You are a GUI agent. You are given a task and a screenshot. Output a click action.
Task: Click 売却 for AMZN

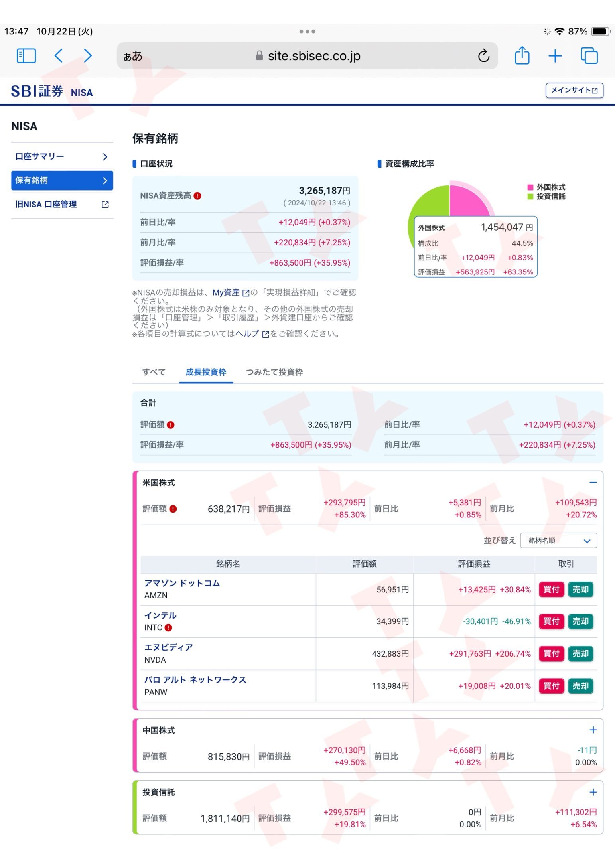click(x=581, y=590)
